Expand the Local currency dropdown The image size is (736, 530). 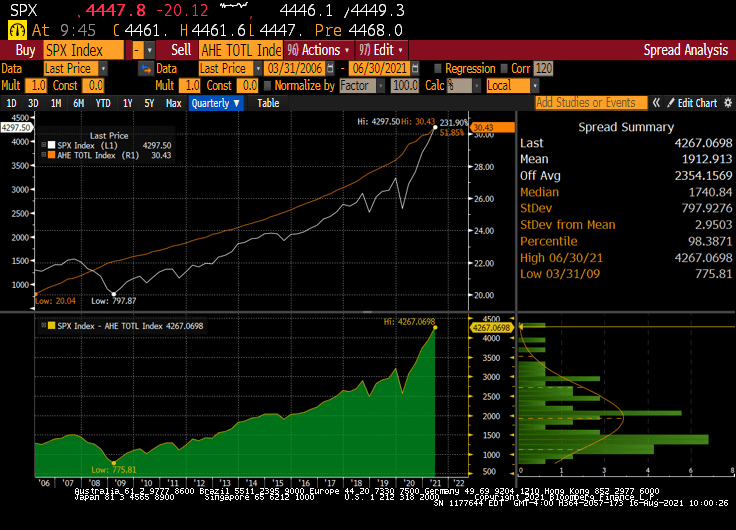[x=508, y=86]
